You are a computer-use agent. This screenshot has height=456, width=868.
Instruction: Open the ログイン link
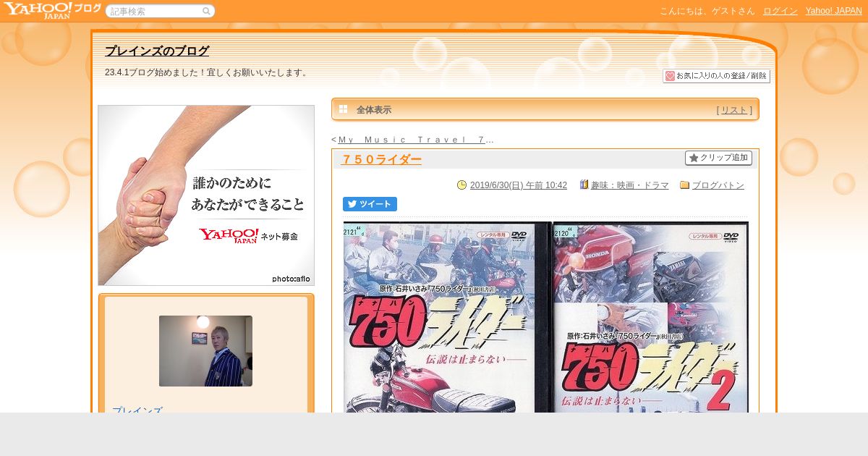pyautogui.click(x=780, y=11)
